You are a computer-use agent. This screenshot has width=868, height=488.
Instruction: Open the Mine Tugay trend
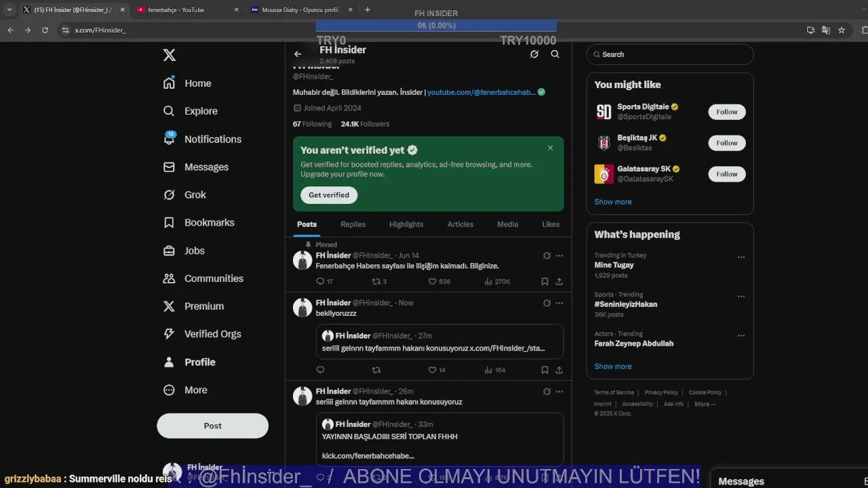pos(614,265)
